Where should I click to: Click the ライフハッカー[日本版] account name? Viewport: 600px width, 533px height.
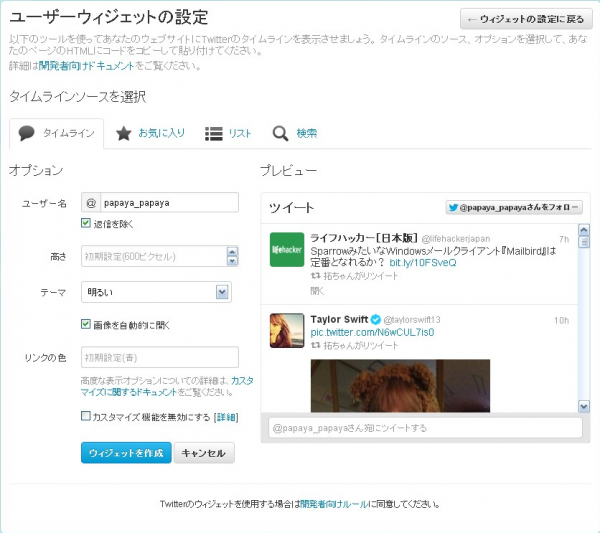click(x=364, y=238)
